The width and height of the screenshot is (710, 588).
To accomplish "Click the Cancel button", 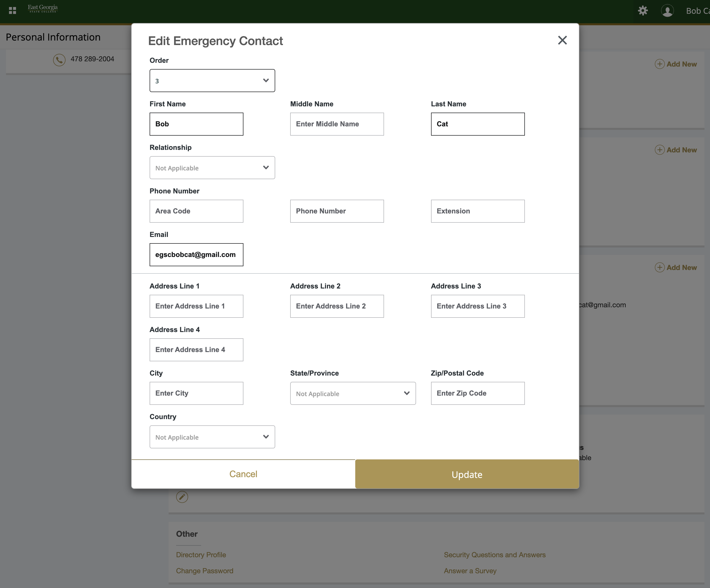I will pos(243,474).
